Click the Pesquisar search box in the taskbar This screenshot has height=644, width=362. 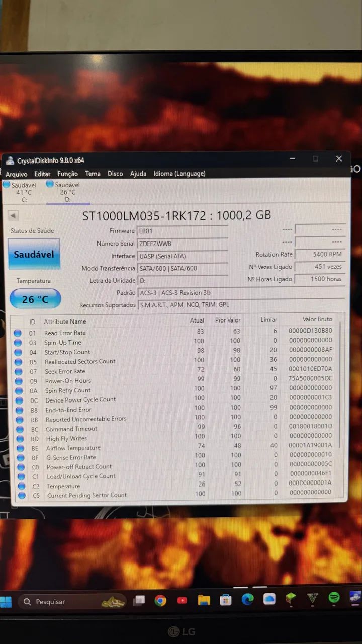click(72, 602)
